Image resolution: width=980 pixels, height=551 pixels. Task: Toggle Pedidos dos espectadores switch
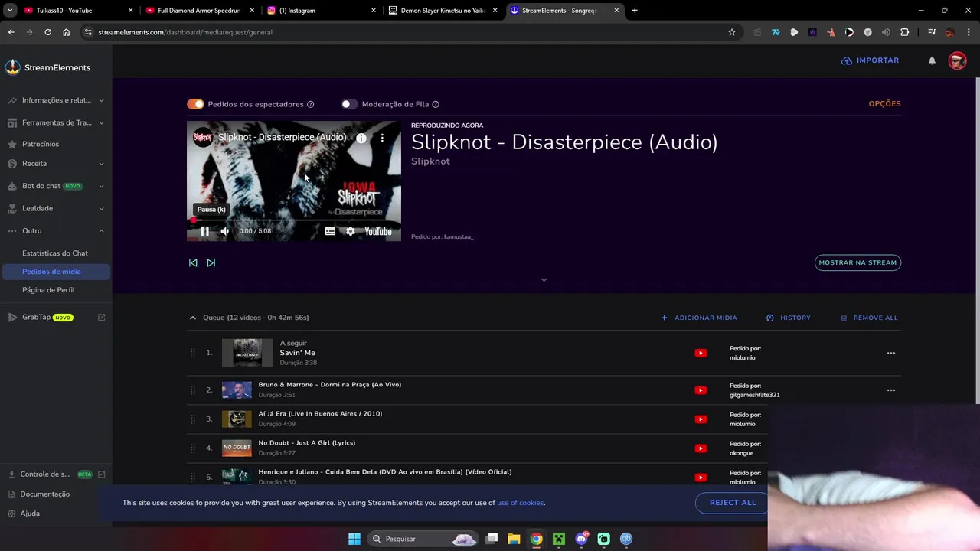click(195, 104)
